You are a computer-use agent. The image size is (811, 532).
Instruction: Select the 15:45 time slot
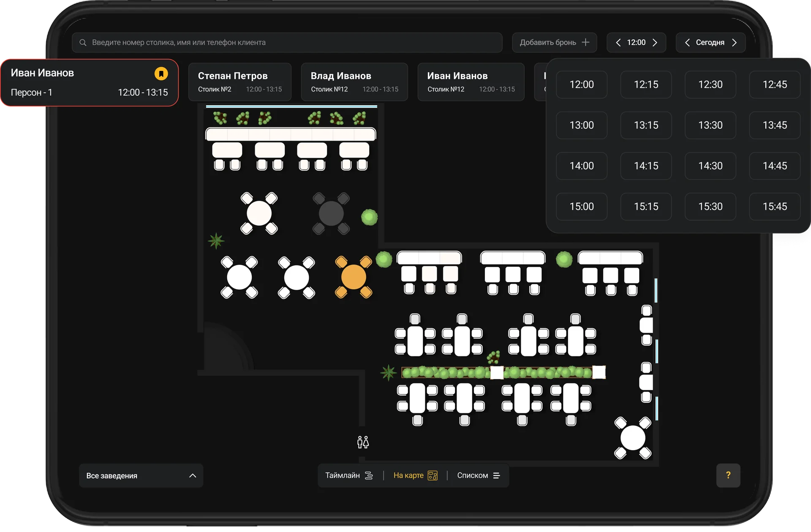click(x=775, y=206)
